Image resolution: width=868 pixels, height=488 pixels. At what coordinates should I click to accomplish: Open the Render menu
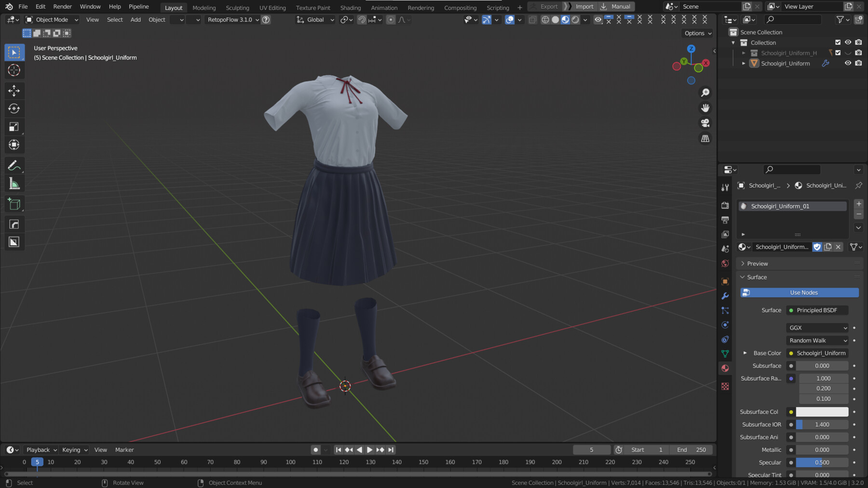pyautogui.click(x=62, y=6)
